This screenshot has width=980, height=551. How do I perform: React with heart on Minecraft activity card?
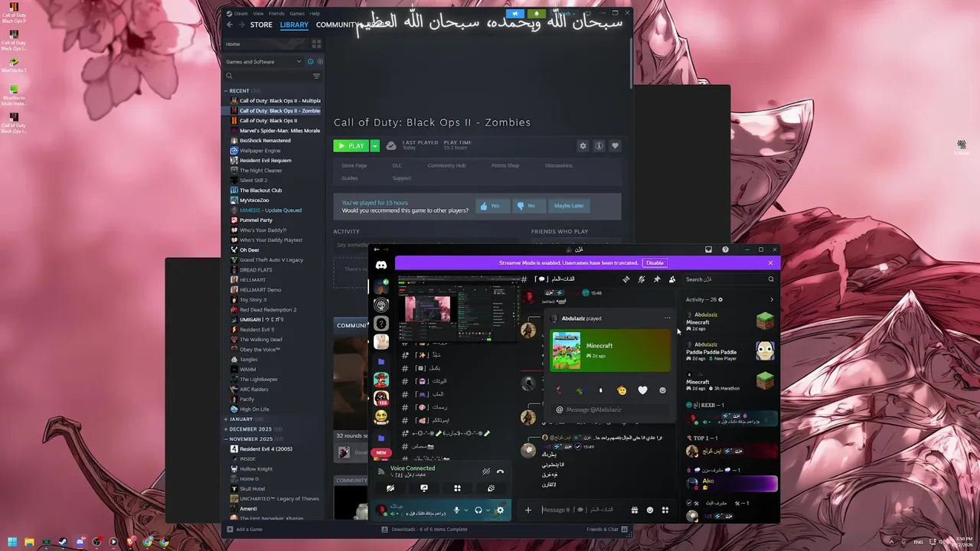[x=642, y=390]
